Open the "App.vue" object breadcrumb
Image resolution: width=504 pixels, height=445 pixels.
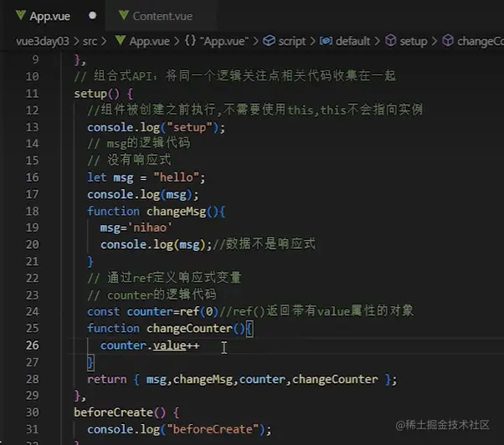[224, 41]
